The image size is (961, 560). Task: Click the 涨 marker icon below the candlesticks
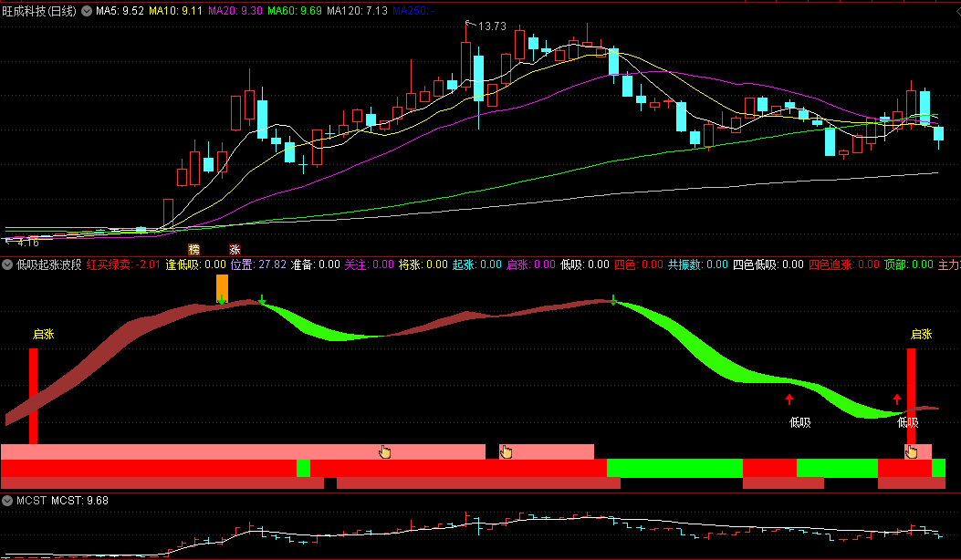point(235,249)
